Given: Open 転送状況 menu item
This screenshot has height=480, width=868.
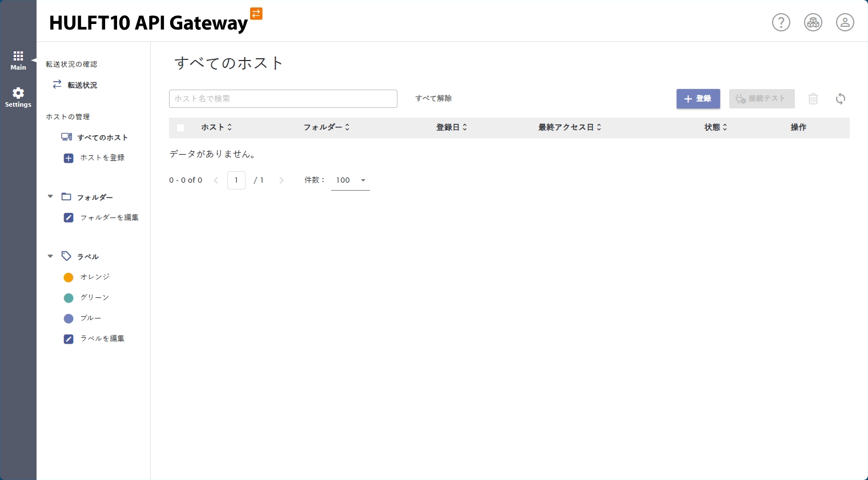Looking at the screenshot, I should (82, 85).
